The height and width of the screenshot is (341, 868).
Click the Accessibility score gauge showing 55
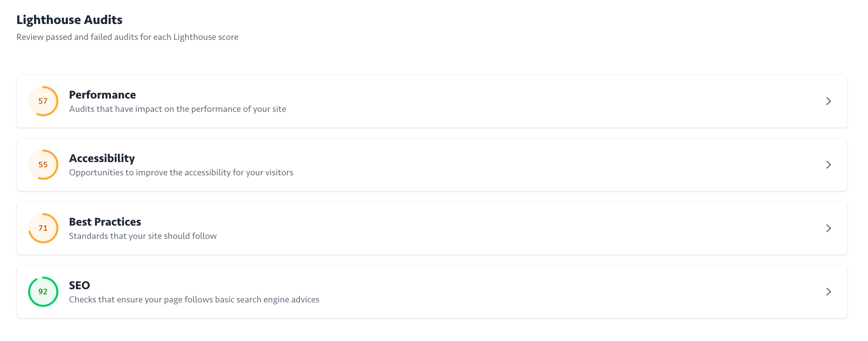pos(43,165)
